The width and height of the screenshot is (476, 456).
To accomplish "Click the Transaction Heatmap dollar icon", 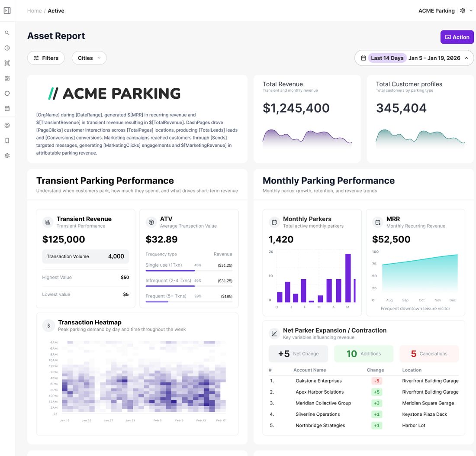I will coord(48,326).
